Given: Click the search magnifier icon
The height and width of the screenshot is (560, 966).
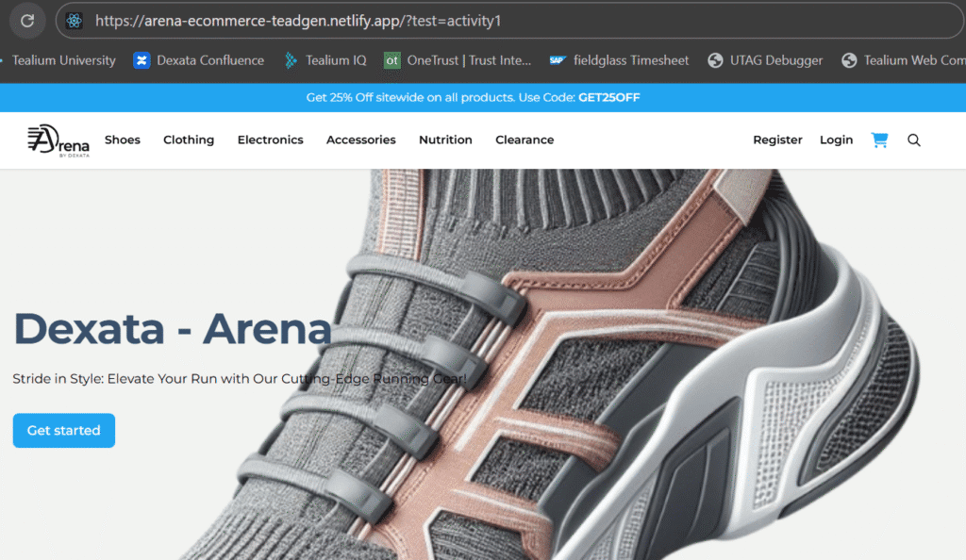Looking at the screenshot, I should click(913, 140).
